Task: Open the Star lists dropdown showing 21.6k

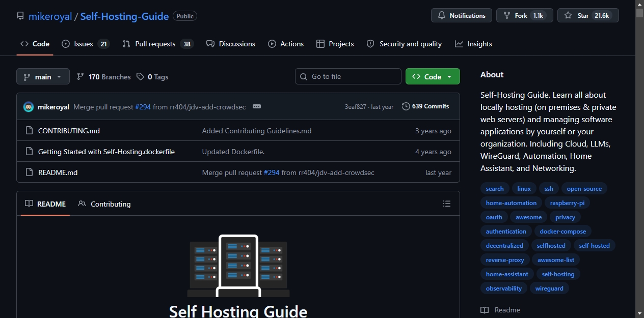Action: 588,16
